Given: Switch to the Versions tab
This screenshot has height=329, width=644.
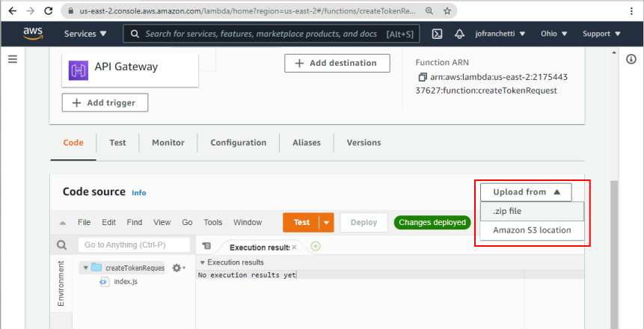Looking at the screenshot, I should 364,143.
